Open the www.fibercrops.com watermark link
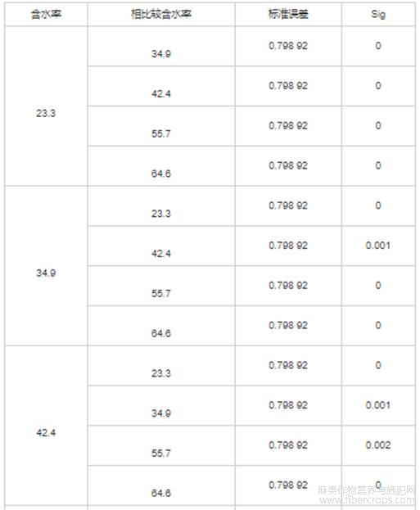Image resolution: width=420 pixels, height=510 pixels. [x=367, y=499]
